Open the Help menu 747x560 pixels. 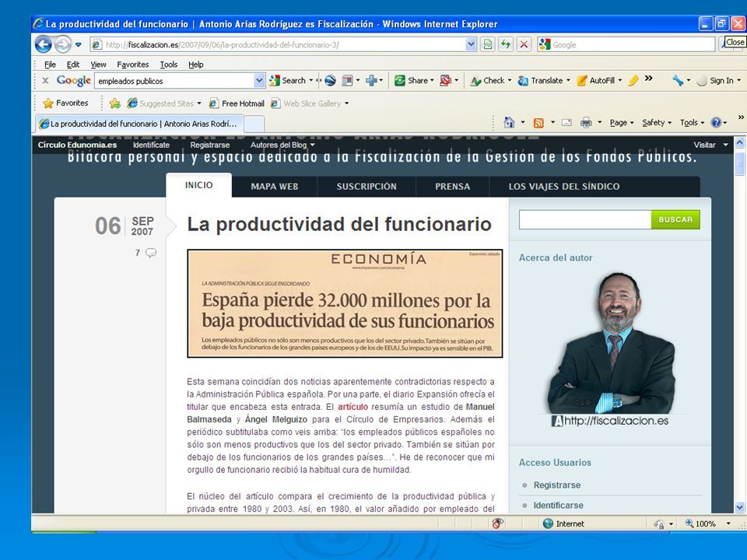click(x=196, y=65)
